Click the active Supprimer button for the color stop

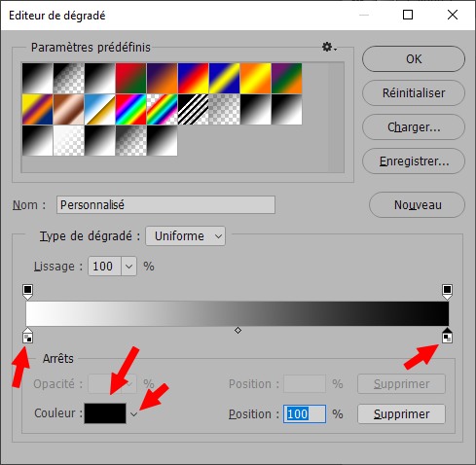click(x=401, y=413)
